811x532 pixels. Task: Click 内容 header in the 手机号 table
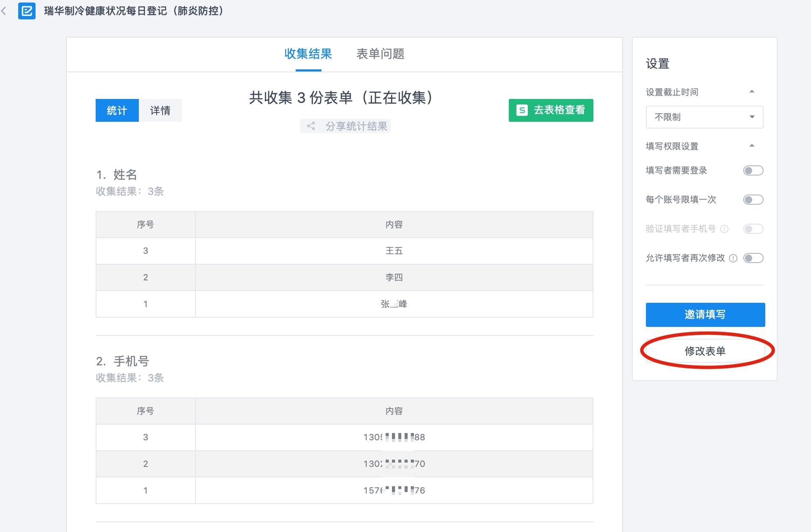(394, 411)
